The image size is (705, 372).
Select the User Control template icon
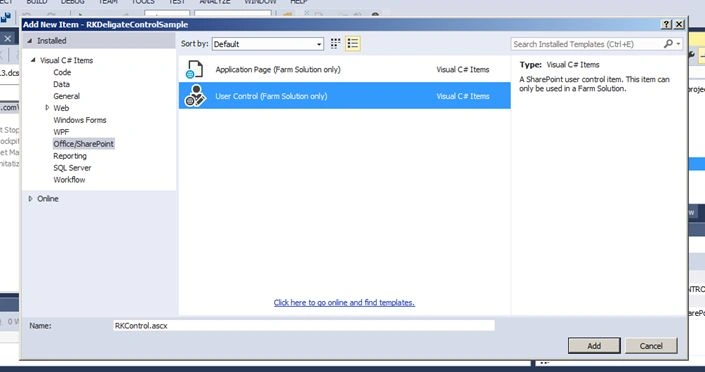[x=196, y=96]
